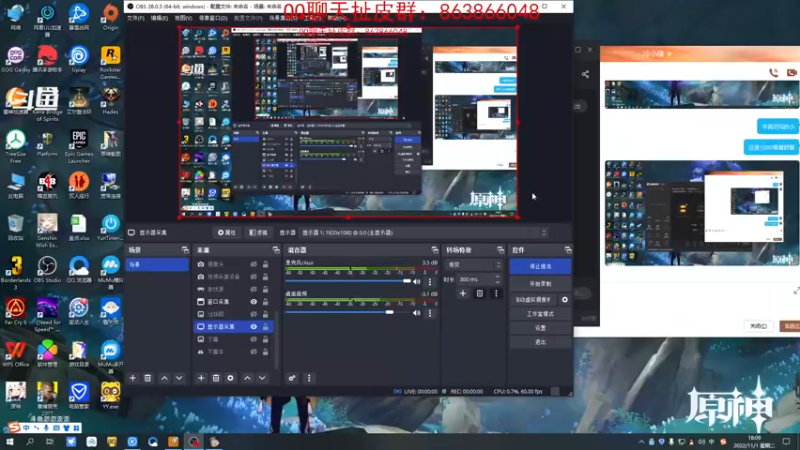Image resolution: width=800 pixels, height=450 pixels.
Task: Pop out the Sources dock panel icon
Action: point(276,250)
